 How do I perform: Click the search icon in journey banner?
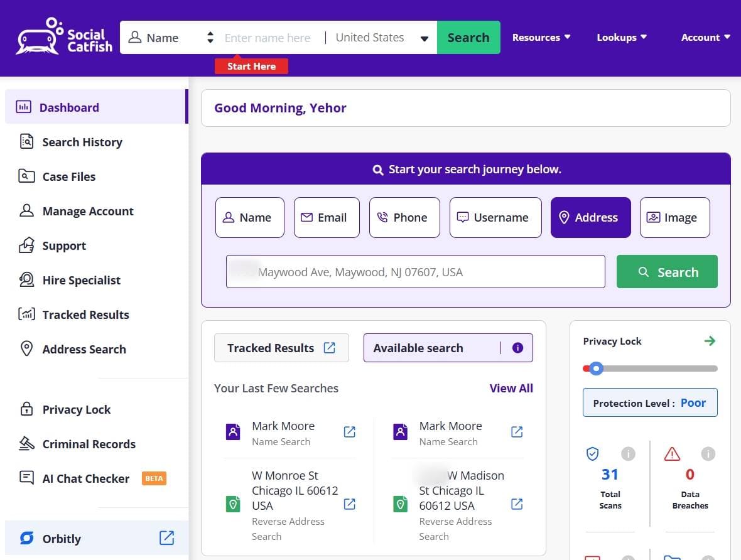click(377, 170)
